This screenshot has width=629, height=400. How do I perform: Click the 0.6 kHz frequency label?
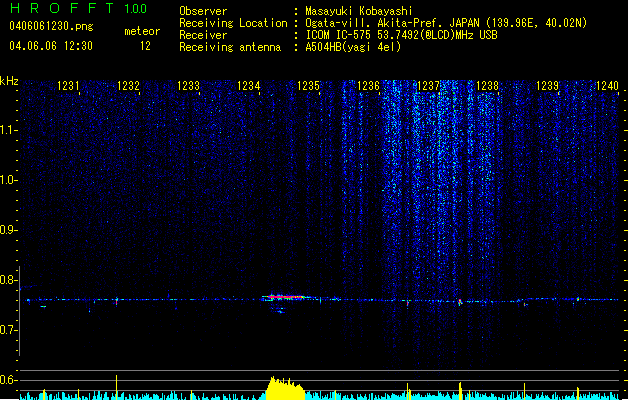click(8, 380)
